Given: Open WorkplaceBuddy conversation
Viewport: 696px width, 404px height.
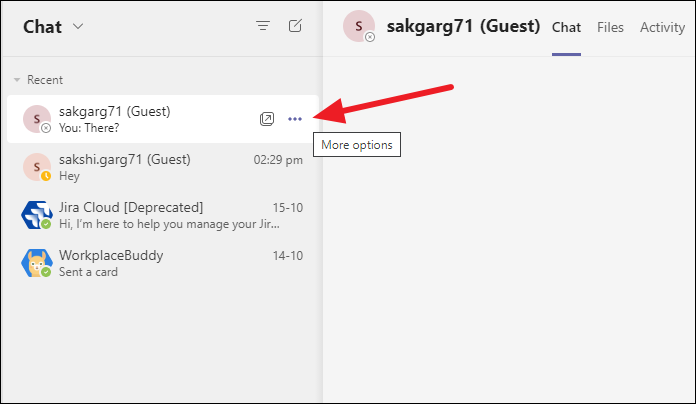Looking at the screenshot, I should 163,263.
